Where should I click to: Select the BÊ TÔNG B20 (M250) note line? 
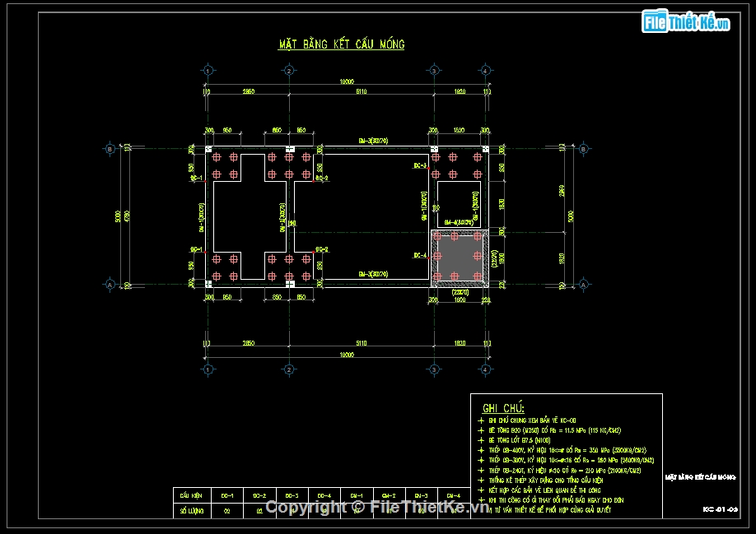pyautogui.click(x=554, y=430)
